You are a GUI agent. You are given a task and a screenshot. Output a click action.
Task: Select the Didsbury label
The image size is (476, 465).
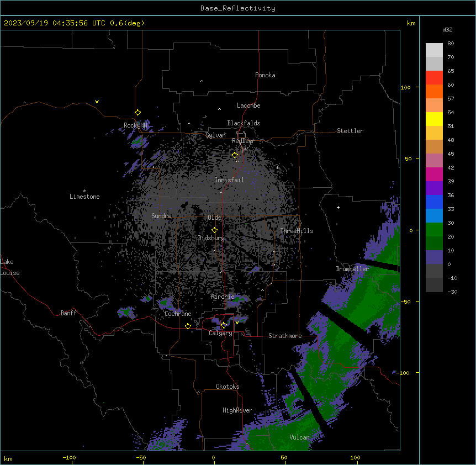(211, 238)
